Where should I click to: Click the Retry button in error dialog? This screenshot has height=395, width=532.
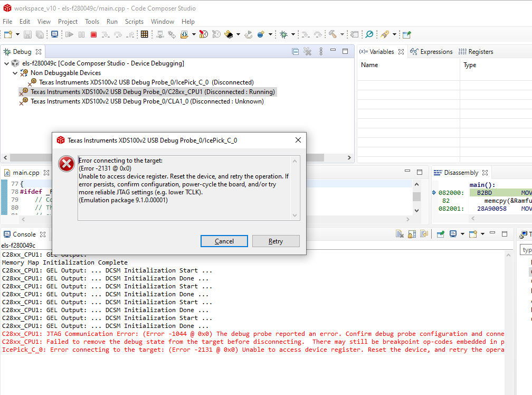[276, 241]
